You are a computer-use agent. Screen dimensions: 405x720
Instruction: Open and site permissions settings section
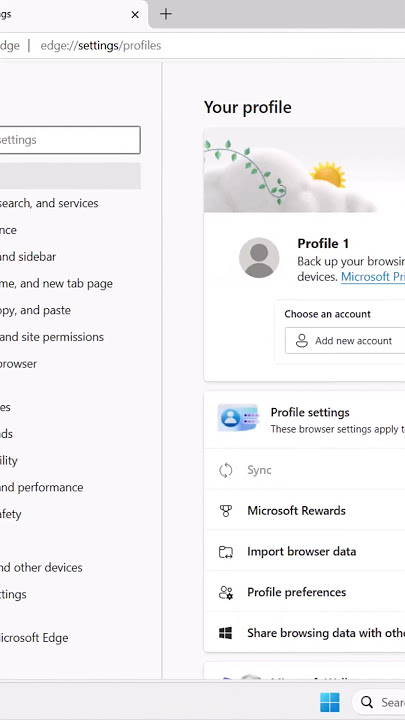[x=51, y=337]
